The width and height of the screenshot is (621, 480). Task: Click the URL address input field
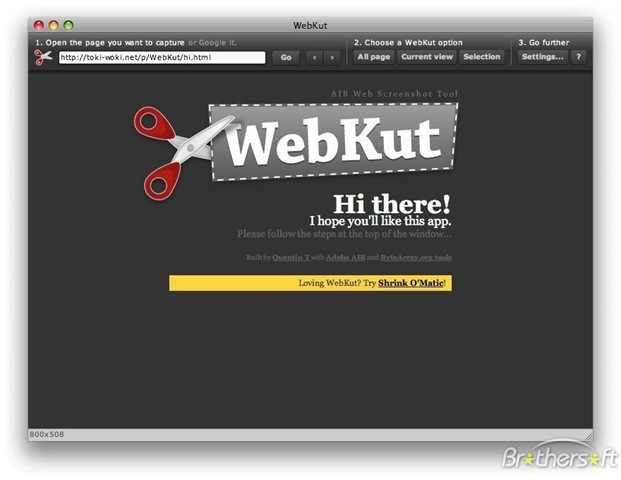(161, 58)
